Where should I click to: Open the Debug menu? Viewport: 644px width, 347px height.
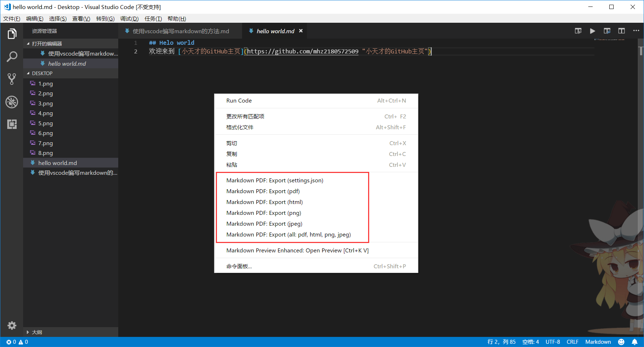coord(129,19)
